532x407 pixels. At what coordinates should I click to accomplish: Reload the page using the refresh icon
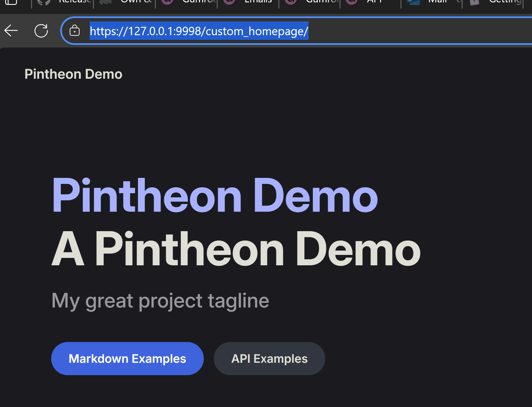[41, 31]
